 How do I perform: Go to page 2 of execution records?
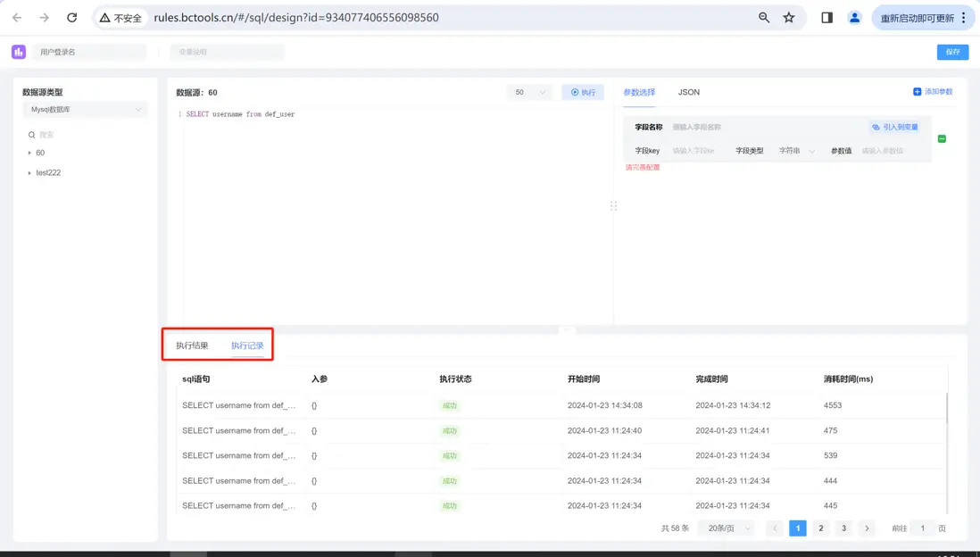pyautogui.click(x=821, y=528)
